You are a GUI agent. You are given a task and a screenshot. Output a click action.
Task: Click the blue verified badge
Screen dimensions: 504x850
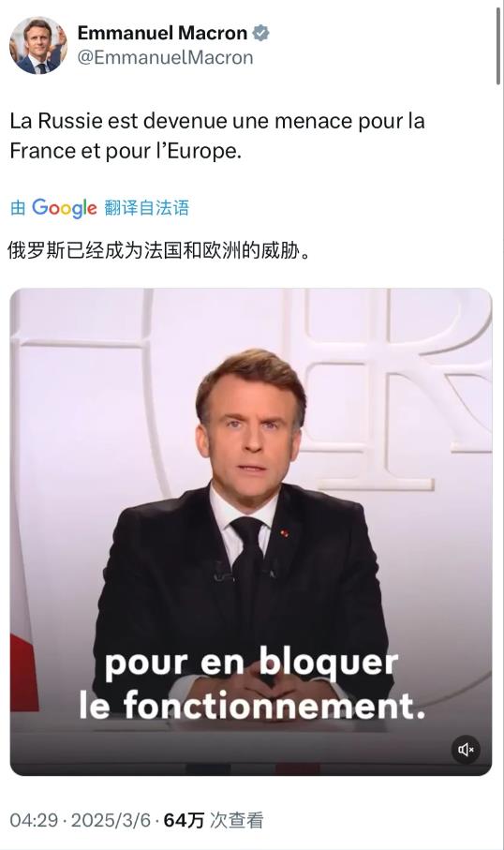[261, 33]
